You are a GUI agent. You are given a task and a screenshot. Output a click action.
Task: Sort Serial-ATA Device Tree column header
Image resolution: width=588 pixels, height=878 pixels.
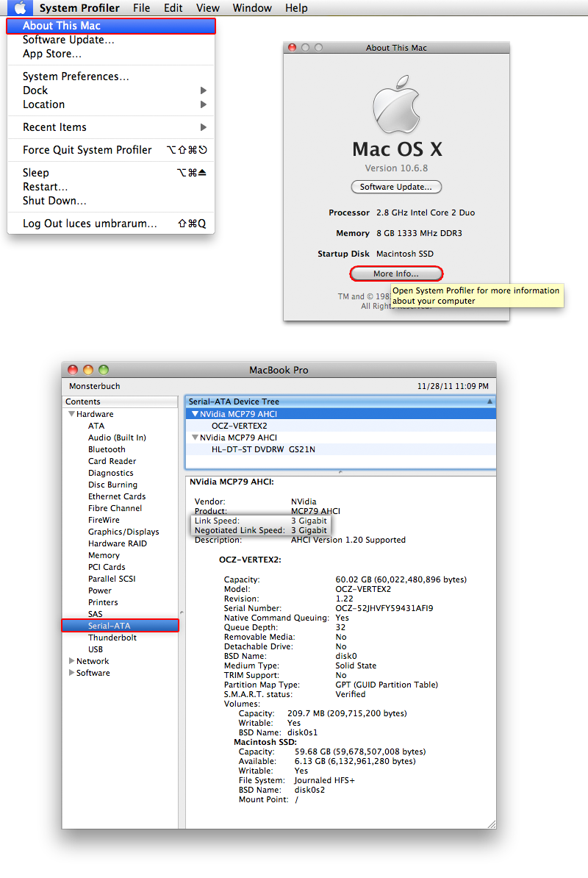(x=340, y=401)
